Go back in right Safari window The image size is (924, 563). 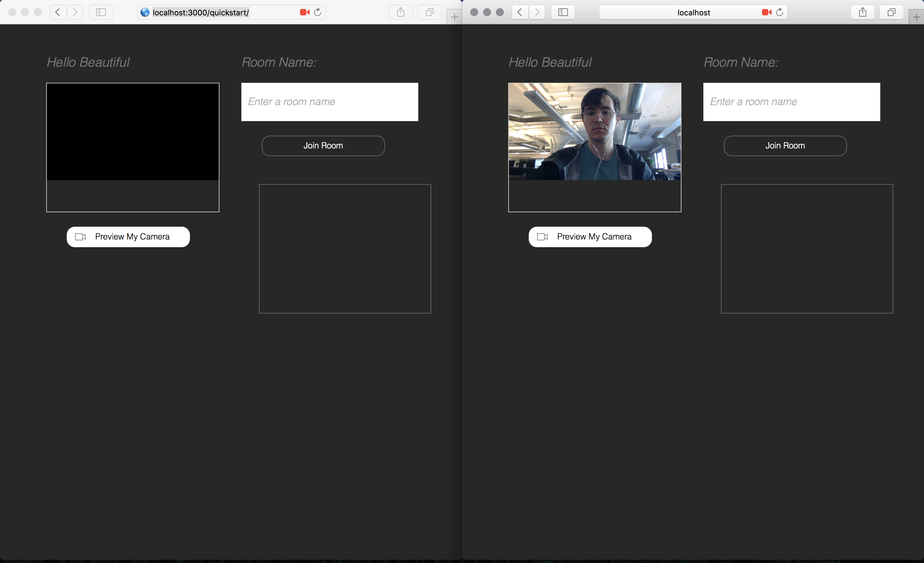click(520, 12)
